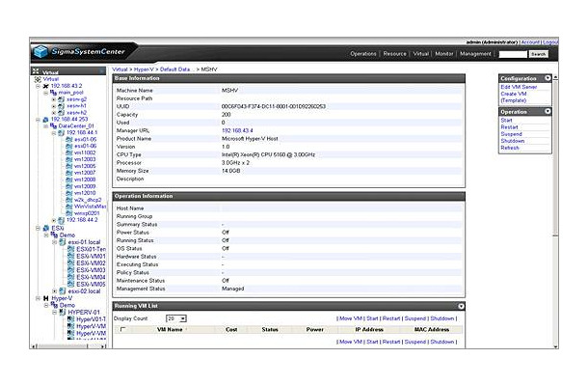
Task: Collapse the Configuration panel
Action: click(x=548, y=78)
